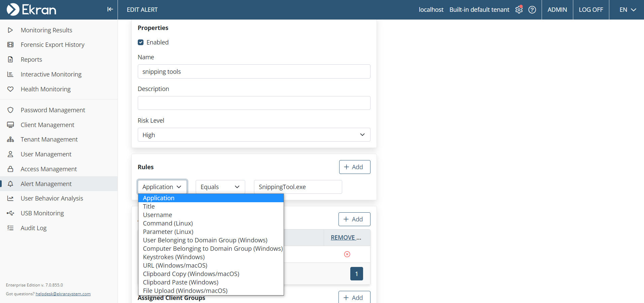644x303 pixels.
Task: Open the Equals comparison dropdown
Action: coord(220,187)
